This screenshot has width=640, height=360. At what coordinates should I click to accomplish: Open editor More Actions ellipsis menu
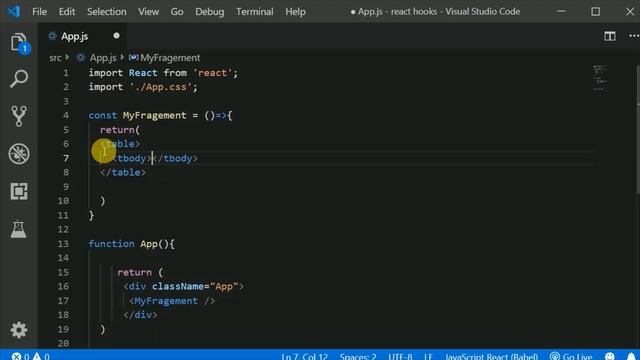(x=633, y=36)
